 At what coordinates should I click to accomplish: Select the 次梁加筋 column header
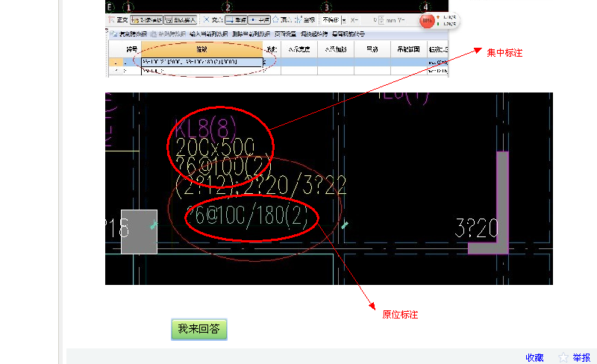[x=336, y=49]
